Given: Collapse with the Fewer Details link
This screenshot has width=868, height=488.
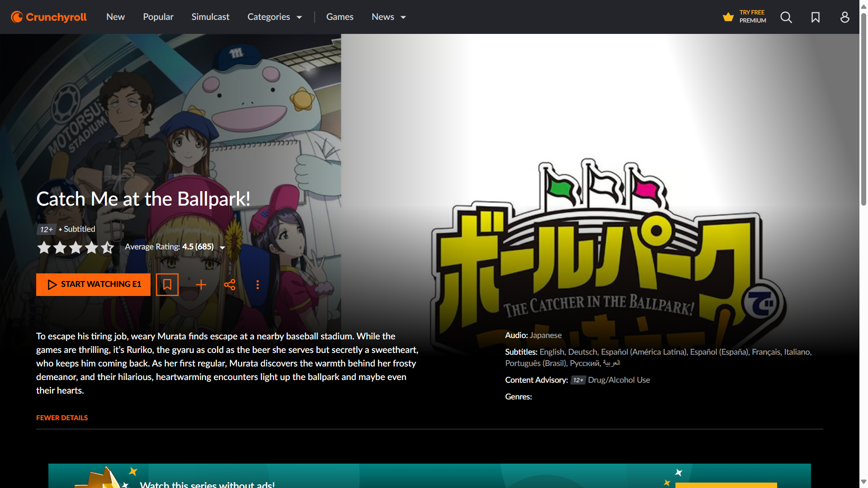Looking at the screenshot, I should click(x=62, y=418).
